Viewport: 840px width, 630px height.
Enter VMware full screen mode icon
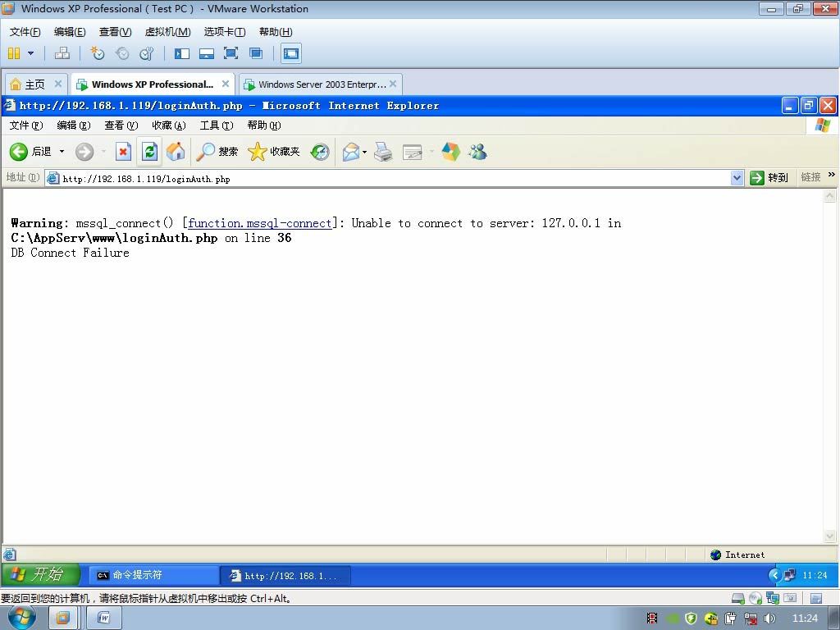tap(231, 53)
